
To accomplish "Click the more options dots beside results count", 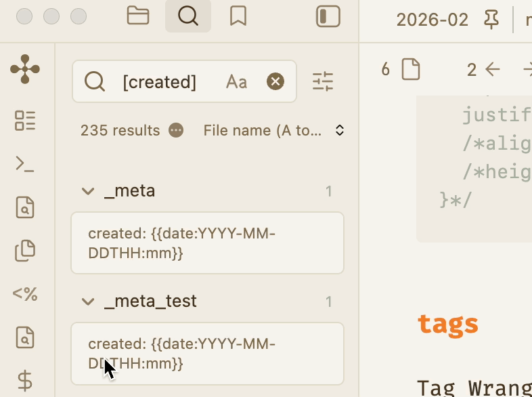I will click(x=176, y=130).
